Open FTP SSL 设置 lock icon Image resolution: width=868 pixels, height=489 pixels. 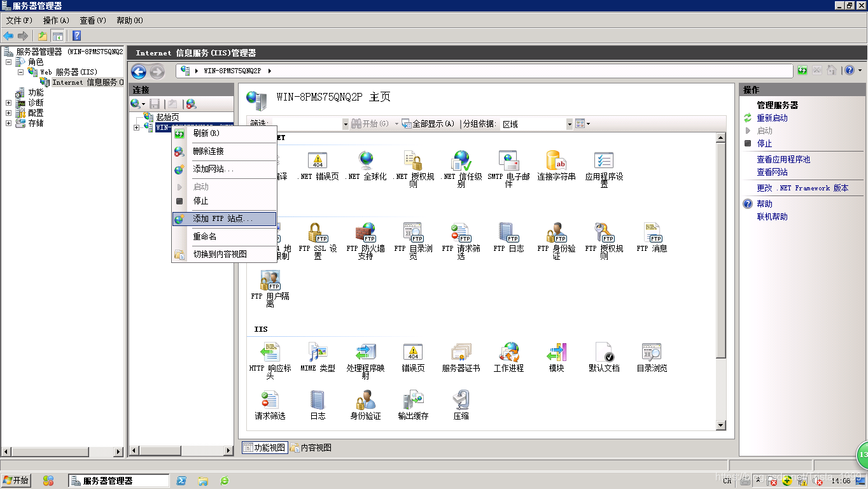click(x=318, y=232)
